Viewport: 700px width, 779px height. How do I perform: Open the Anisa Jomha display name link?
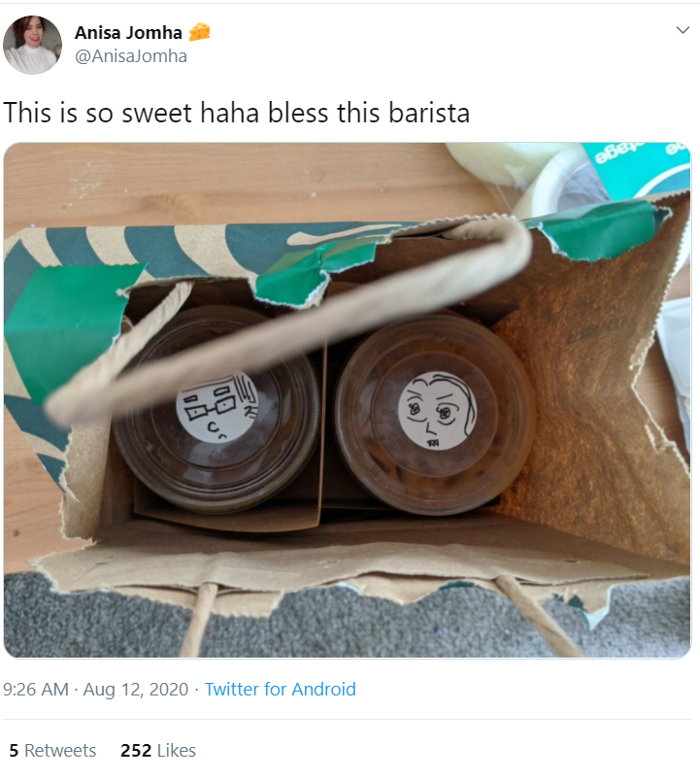128,32
